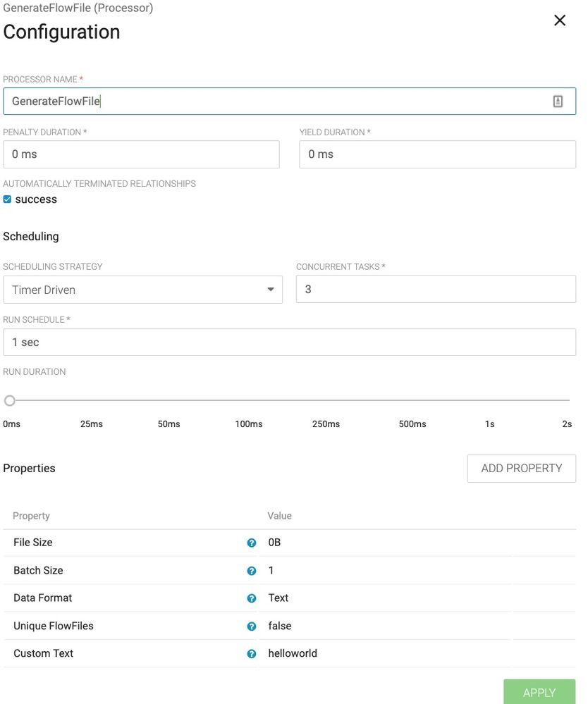Open the Scheduling Strategy dropdown
The image size is (588, 704).
pos(142,290)
